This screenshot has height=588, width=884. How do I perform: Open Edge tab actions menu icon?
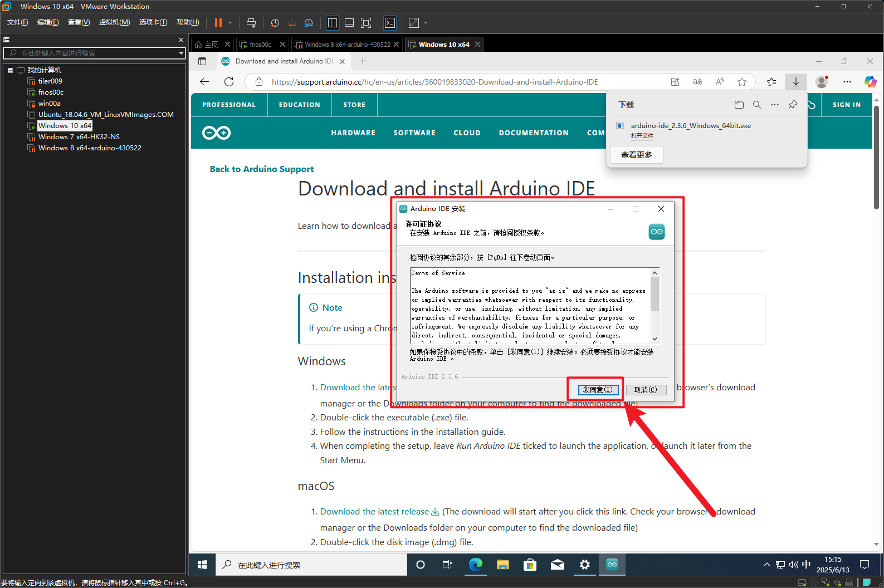coord(202,61)
